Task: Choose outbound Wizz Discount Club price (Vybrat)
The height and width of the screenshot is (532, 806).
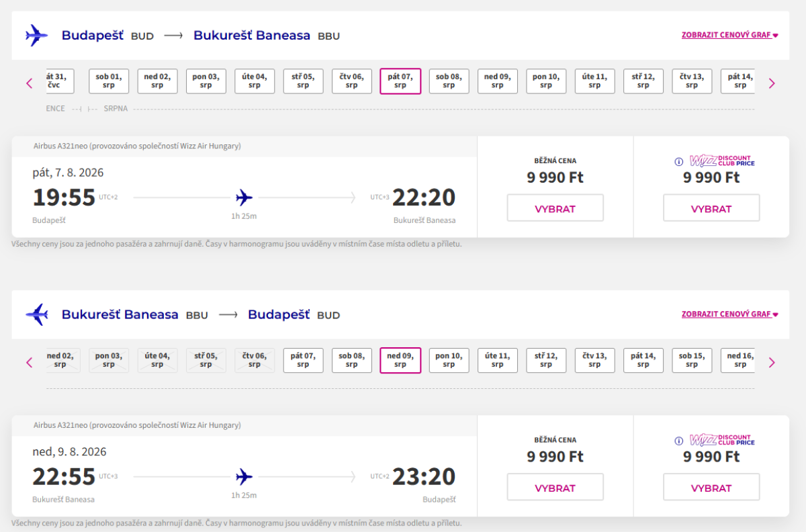Action: point(711,208)
